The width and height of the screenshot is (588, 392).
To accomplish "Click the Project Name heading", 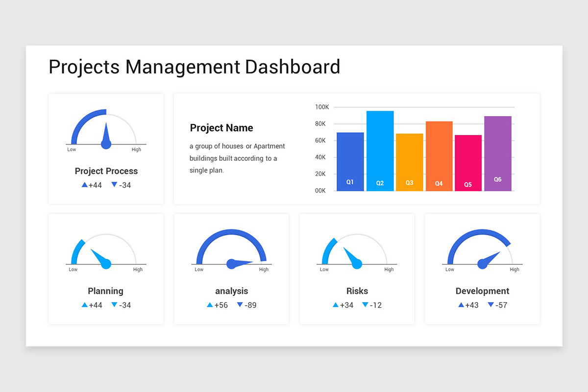I will tap(221, 128).
